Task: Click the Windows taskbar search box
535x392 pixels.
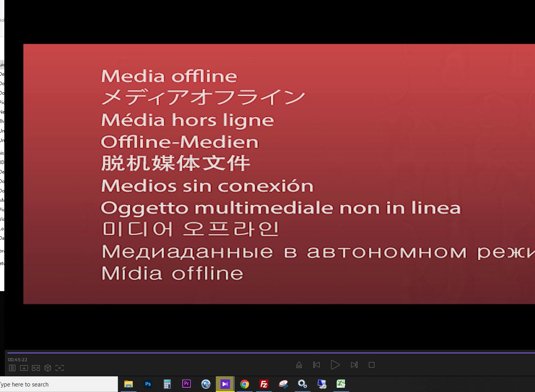Action: coord(59,384)
